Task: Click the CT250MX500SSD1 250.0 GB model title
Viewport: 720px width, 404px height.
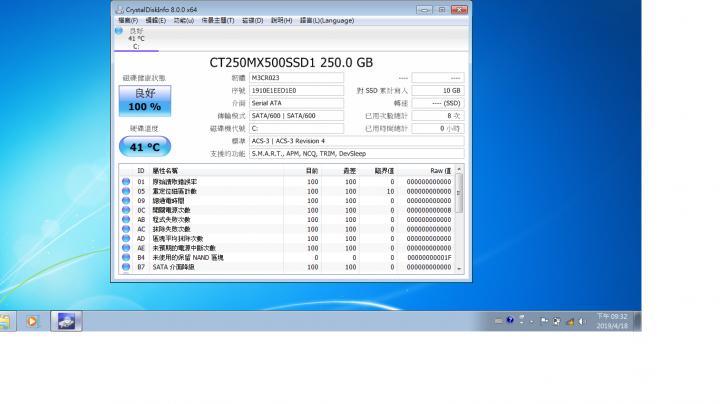Action: pos(291,62)
